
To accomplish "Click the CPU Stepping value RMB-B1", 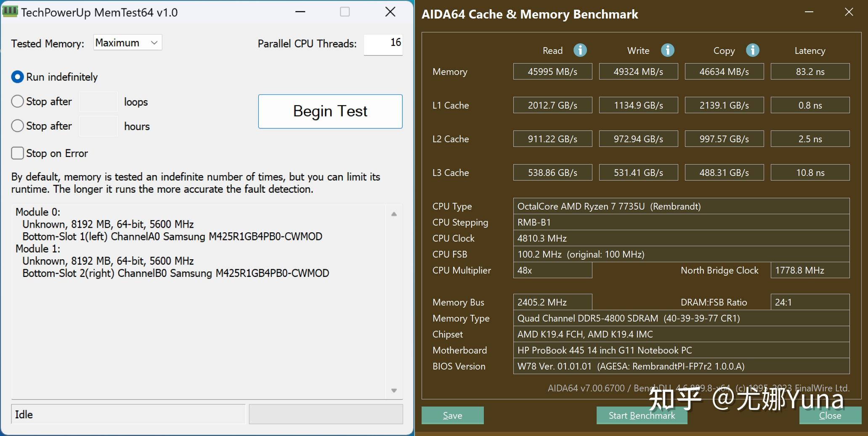I will (681, 222).
